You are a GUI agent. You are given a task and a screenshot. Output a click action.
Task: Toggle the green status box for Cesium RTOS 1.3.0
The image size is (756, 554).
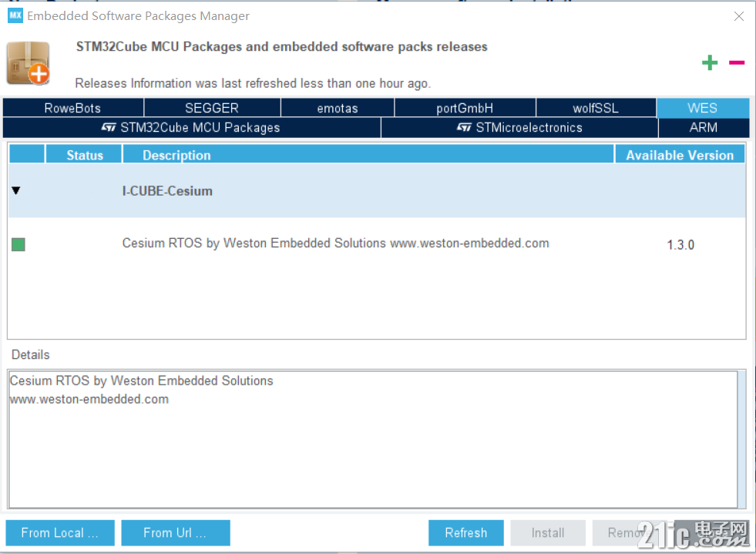coord(18,244)
